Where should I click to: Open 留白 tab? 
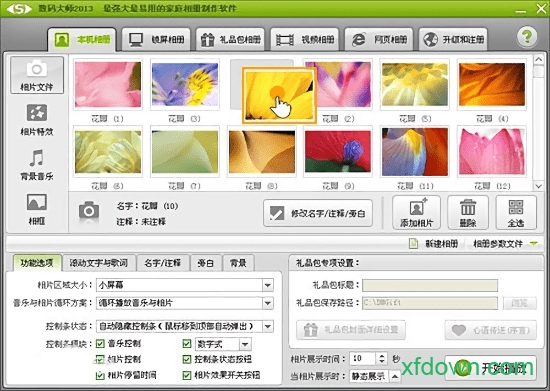pos(206,263)
